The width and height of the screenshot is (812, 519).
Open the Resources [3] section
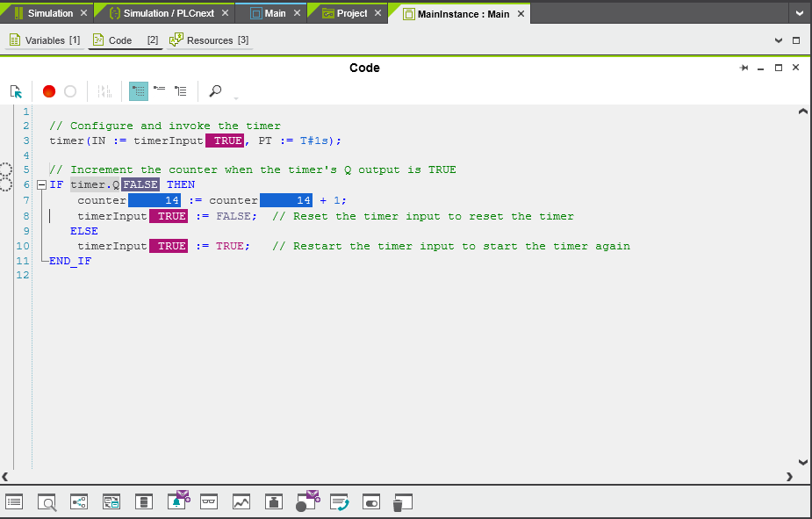point(209,40)
